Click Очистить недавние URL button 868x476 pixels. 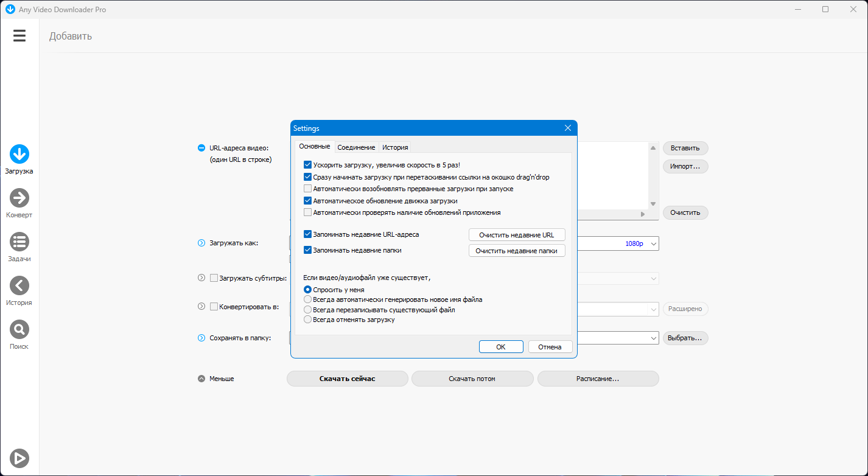pyautogui.click(x=517, y=235)
